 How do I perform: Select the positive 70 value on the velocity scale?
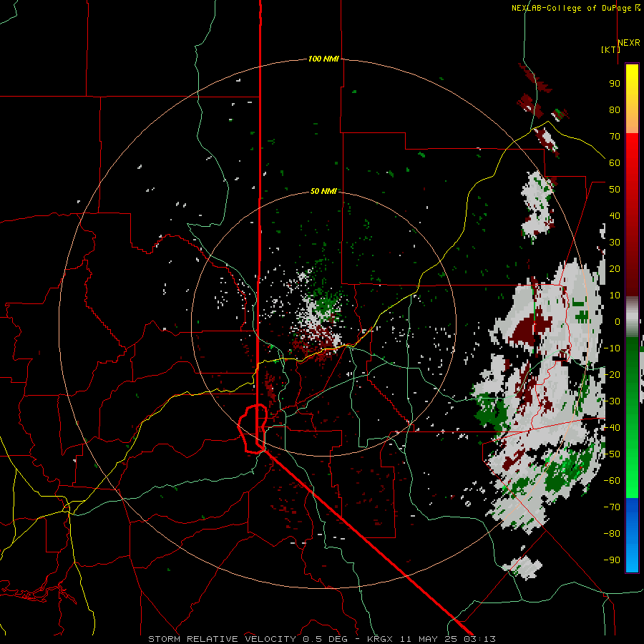[615, 137]
